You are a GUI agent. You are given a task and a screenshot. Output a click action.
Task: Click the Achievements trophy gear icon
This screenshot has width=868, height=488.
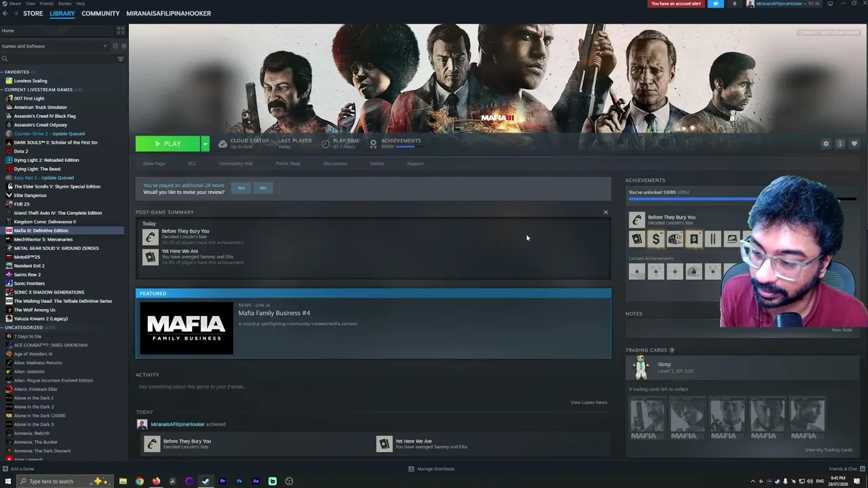373,144
